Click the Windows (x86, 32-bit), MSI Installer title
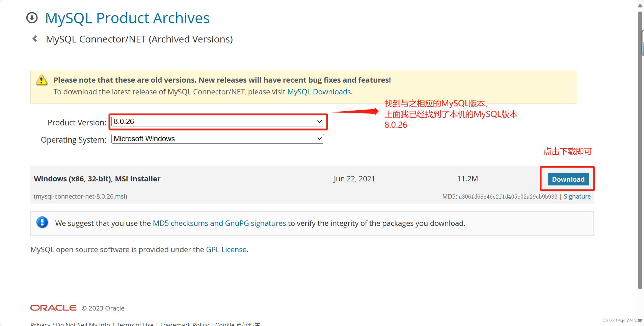This screenshot has width=644, height=326. click(x=97, y=179)
